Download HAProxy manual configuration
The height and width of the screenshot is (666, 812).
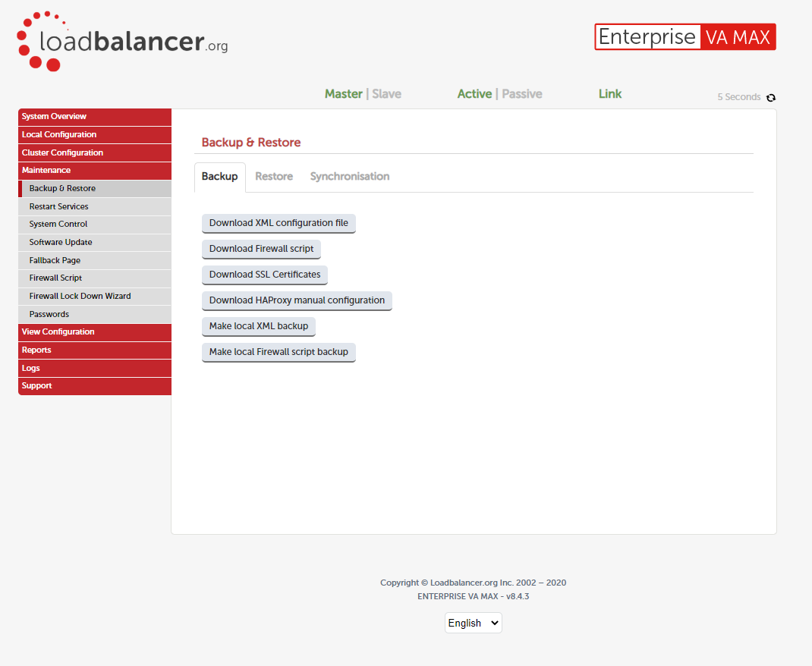click(297, 300)
